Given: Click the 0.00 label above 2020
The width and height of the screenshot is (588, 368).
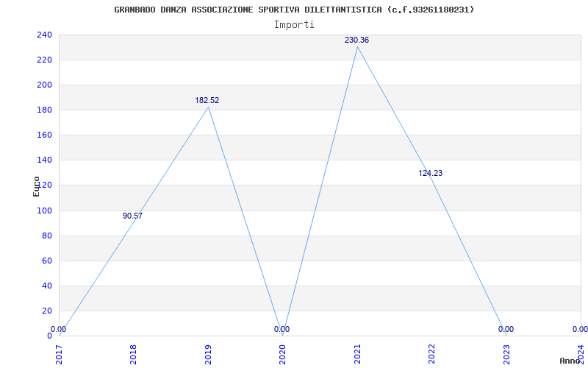Looking at the screenshot, I should click(x=282, y=329).
